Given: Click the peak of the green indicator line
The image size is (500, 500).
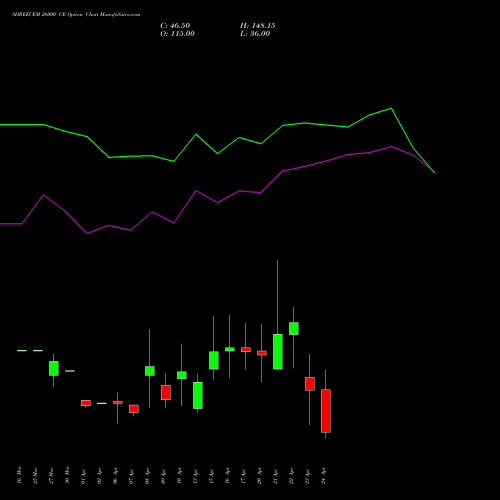Looking at the screenshot, I should click(x=391, y=108).
